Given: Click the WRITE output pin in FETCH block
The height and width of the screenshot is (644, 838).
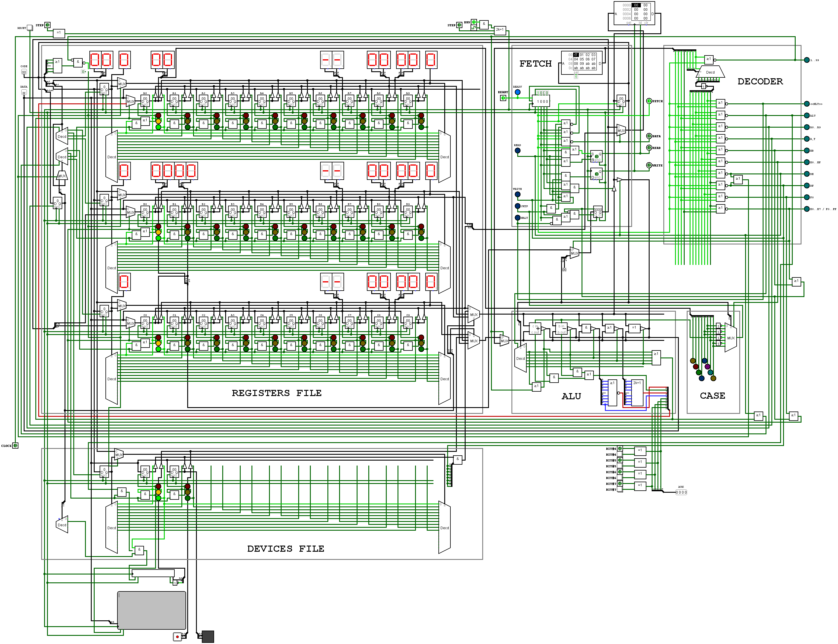Looking at the screenshot, I should 649,165.
